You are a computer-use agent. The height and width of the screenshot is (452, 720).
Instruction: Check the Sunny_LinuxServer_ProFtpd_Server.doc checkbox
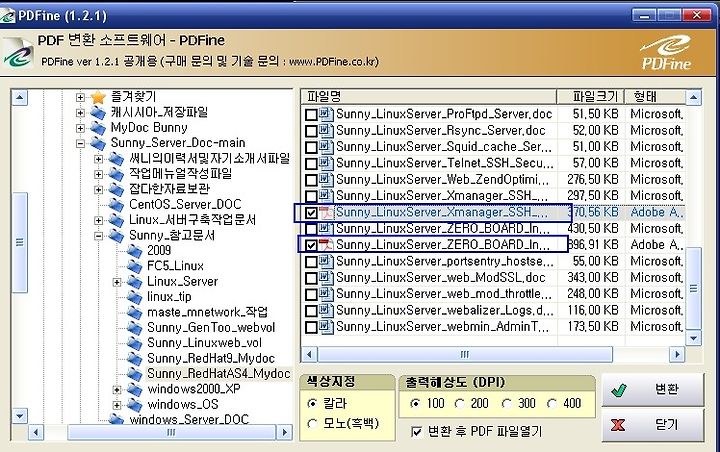(311, 114)
